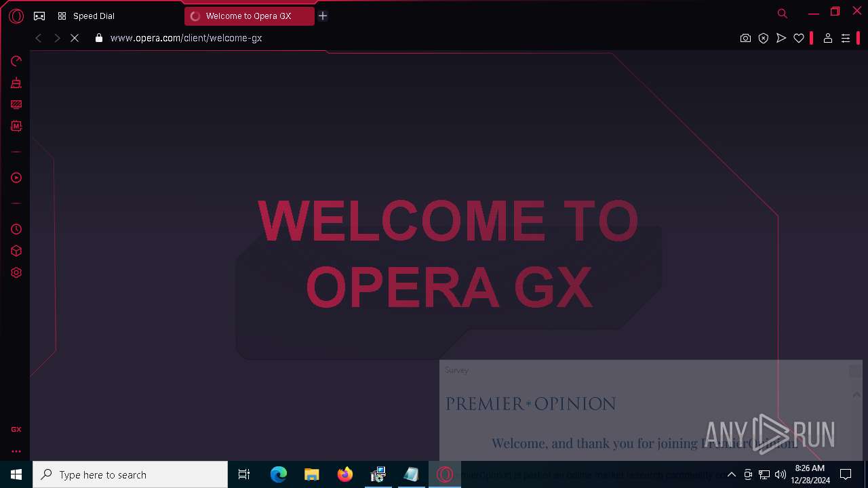Viewport: 868px width, 488px height.
Task: Open the M chip icon in sidebar
Action: tap(16, 126)
